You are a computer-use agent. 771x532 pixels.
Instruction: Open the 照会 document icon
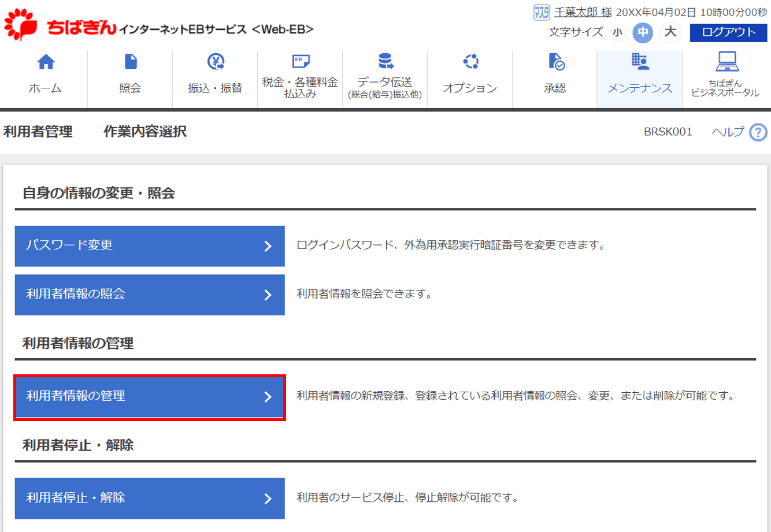tap(131, 61)
